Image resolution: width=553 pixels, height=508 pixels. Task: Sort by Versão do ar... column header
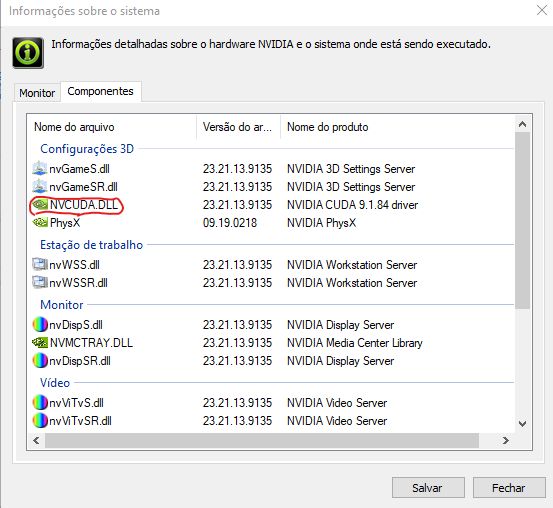pos(238,127)
